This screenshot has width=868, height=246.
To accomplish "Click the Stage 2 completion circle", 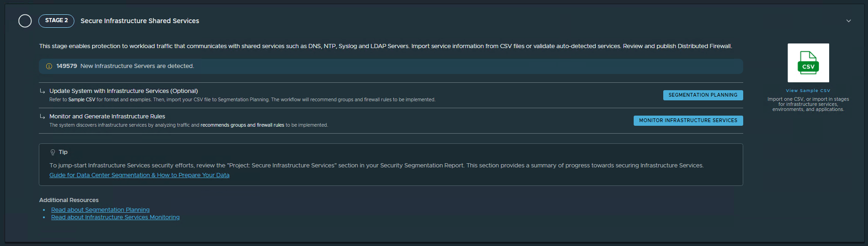I will pos(25,21).
